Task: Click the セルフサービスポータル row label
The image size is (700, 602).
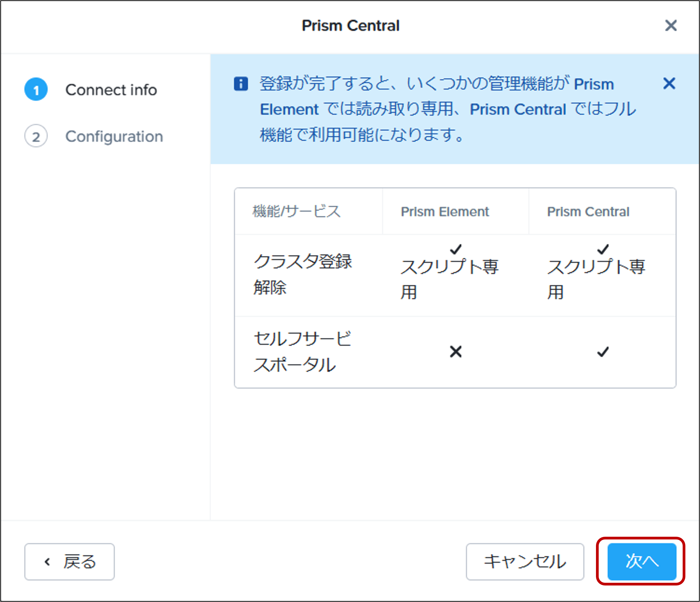Action: [x=302, y=352]
